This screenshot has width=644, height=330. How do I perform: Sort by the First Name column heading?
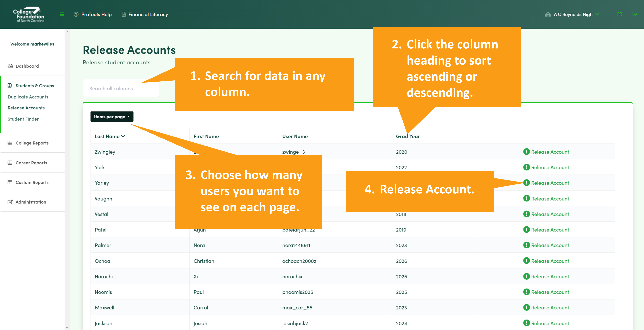[206, 136]
